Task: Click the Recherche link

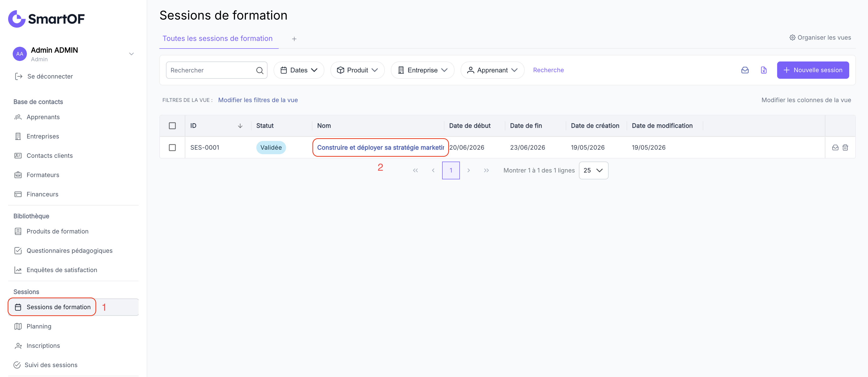Action: (548, 70)
